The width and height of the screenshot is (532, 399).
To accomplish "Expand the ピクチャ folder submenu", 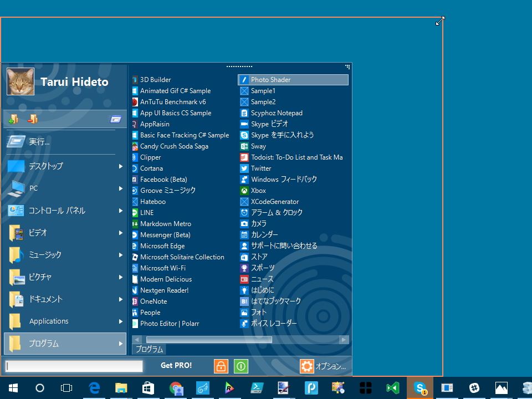I will [121, 277].
